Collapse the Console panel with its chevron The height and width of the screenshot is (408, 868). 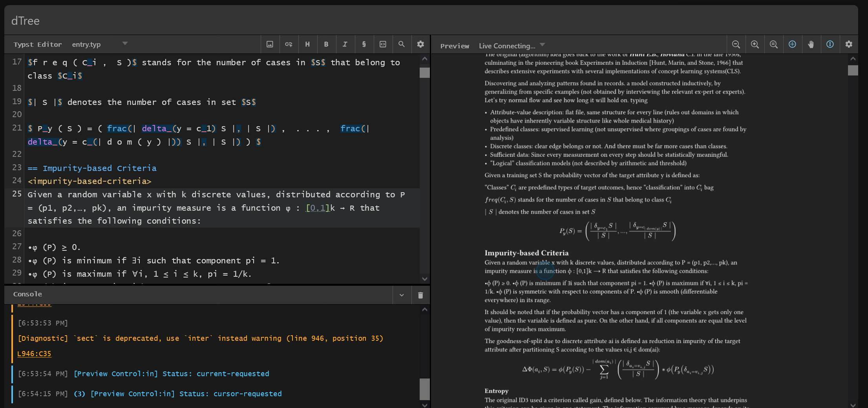402,295
